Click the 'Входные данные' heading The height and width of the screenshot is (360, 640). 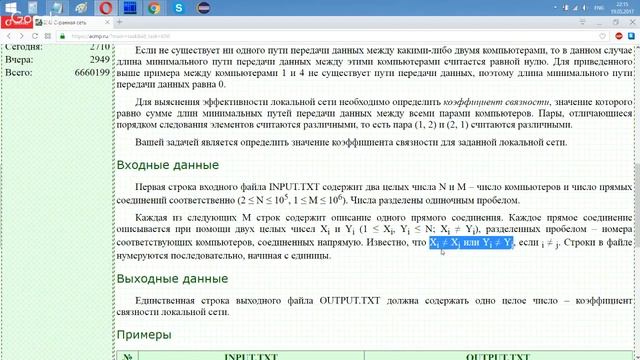point(168,165)
